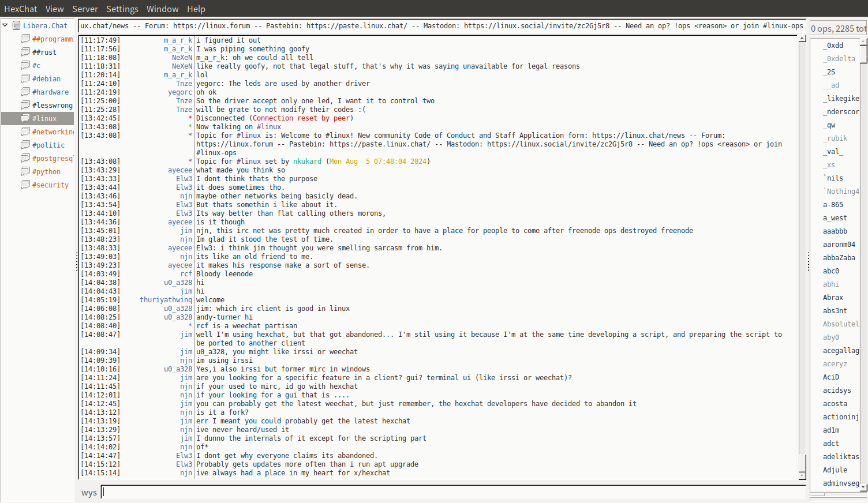The image size is (868, 503).
Task: Click the channel icon beside ##rust
Action: (25, 52)
